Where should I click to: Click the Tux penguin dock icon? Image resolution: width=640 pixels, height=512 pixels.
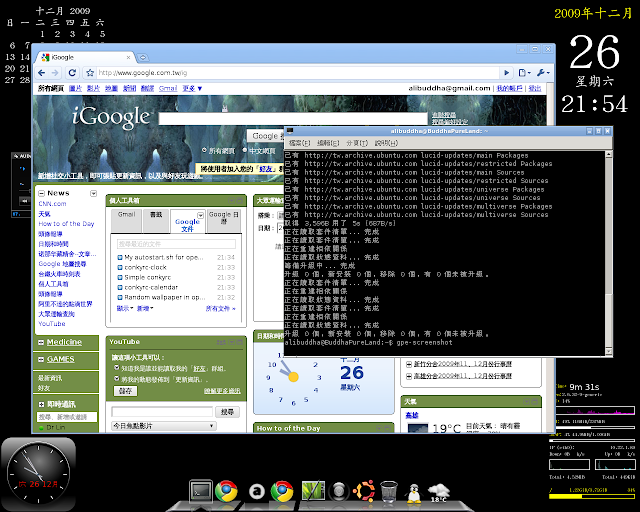tap(413, 493)
